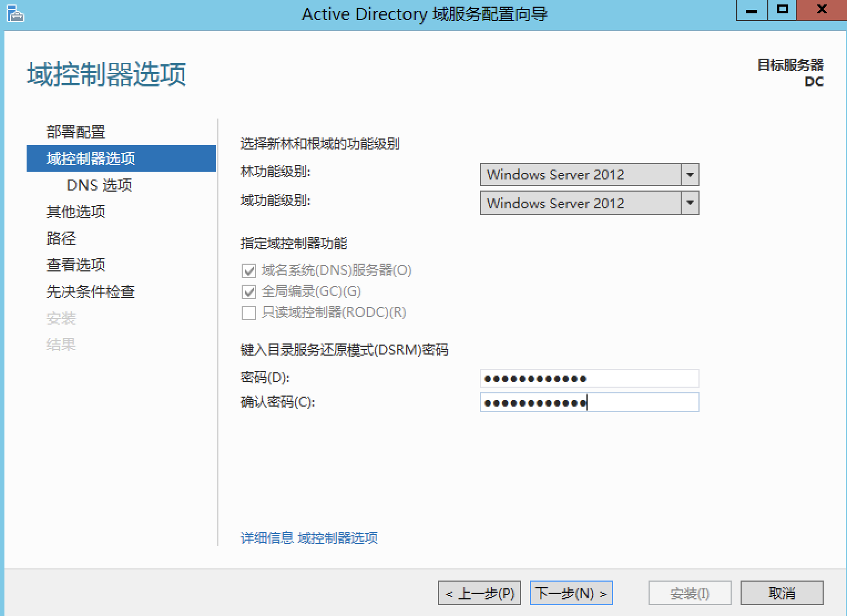This screenshot has height=616, width=847.
Task: Click the greyed 结果 step in sidebar
Action: 61,345
